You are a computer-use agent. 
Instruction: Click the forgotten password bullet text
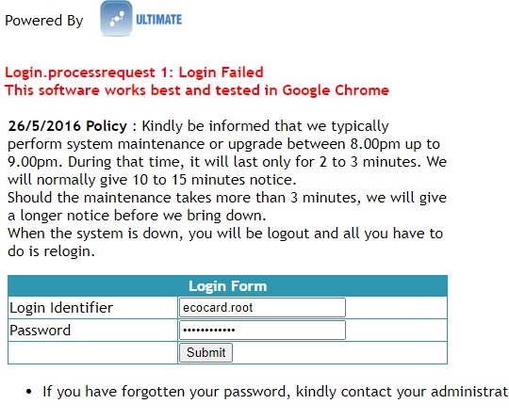pyautogui.click(x=275, y=392)
